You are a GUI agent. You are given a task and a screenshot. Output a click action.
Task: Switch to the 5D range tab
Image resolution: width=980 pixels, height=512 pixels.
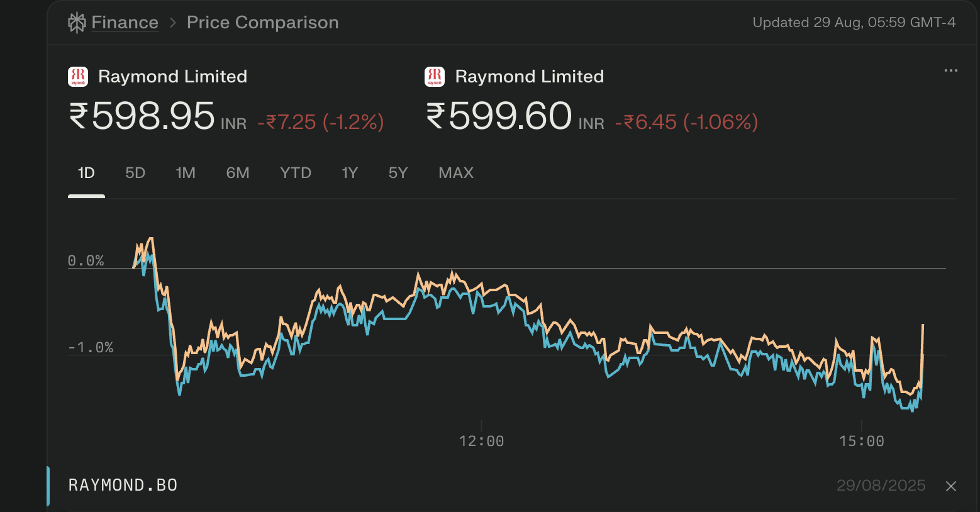(135, 173)
